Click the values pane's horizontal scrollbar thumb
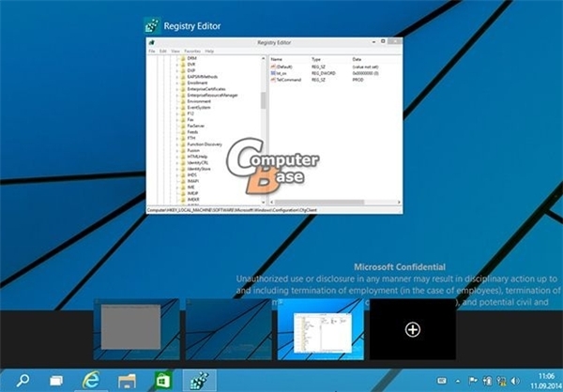 click(320, 203)
